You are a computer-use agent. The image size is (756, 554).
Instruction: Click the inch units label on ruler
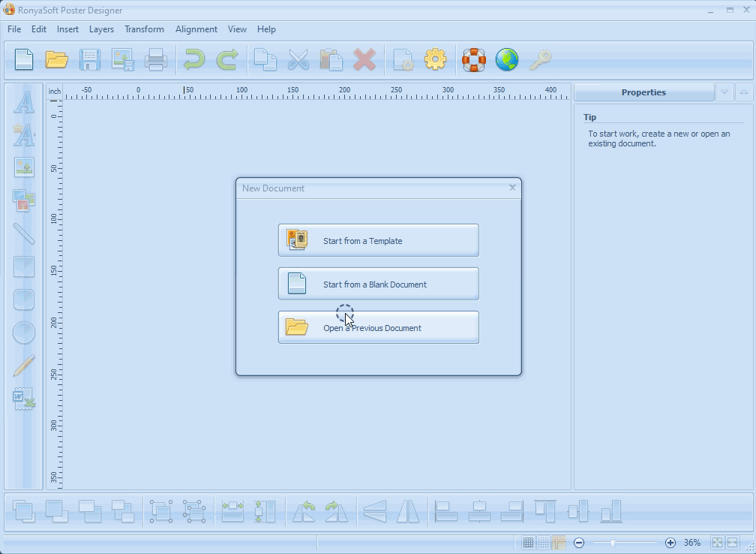pos(55,92)
